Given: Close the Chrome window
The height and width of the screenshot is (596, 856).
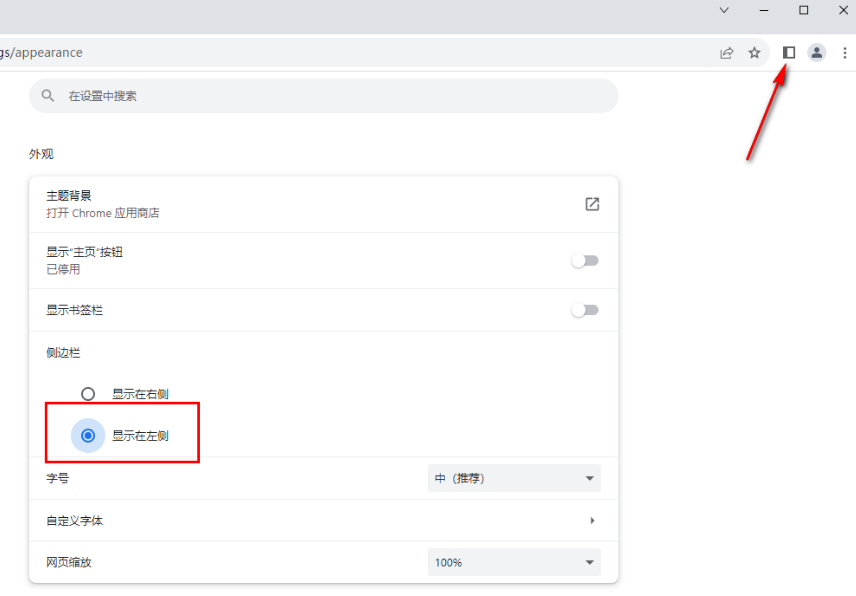Looking at the screenshot, I should pyautogui.click(x=843, y=10).
